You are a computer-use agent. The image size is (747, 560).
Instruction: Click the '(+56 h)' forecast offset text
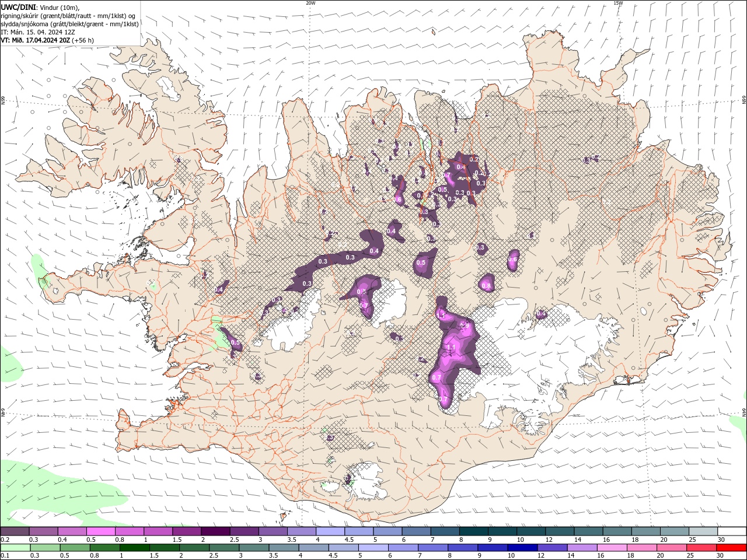tap(82, 40)
